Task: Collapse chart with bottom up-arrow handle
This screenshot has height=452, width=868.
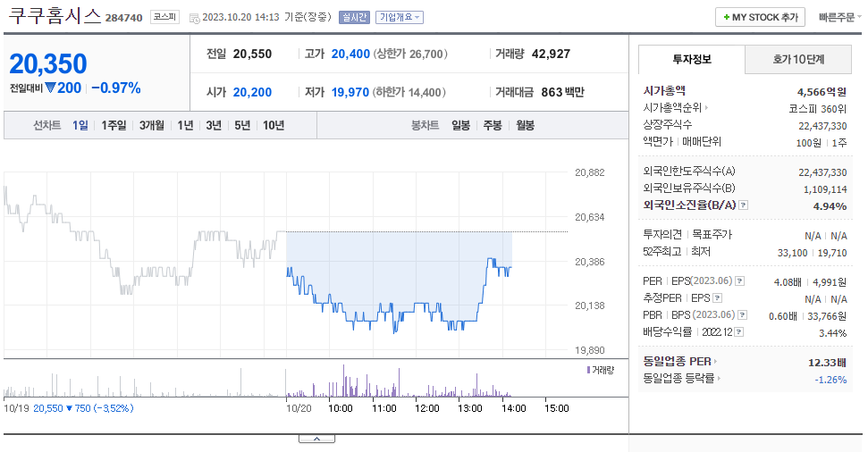Action: [x=316, y=439]
